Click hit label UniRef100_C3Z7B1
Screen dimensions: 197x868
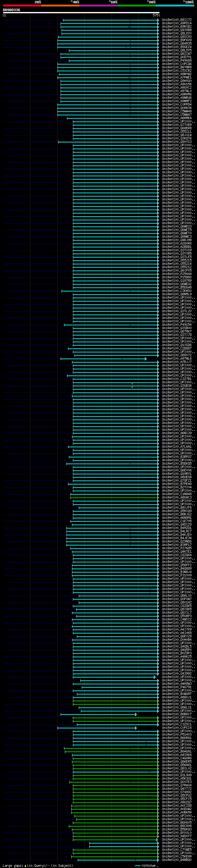(x=177, y=379)
